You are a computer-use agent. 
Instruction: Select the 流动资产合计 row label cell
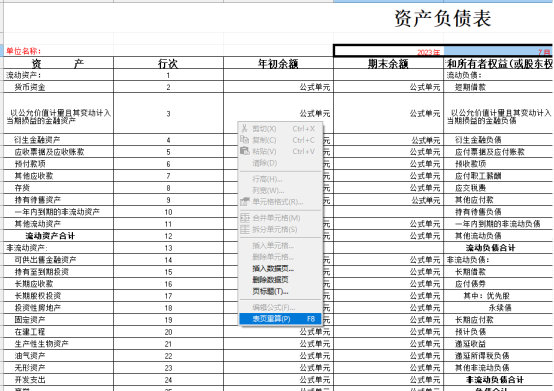(59, 236)
